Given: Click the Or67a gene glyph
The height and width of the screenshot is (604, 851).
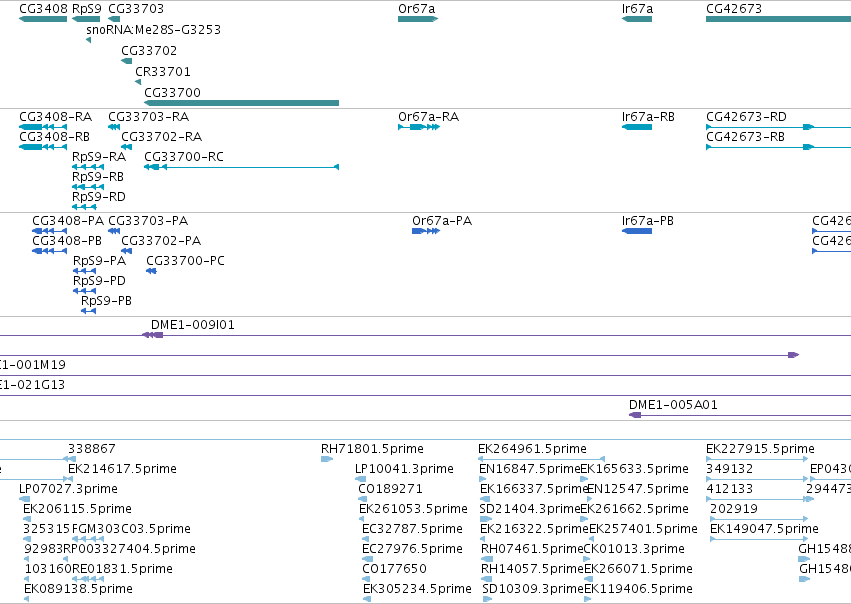Looking at the screenshot, I should [418, 19].
